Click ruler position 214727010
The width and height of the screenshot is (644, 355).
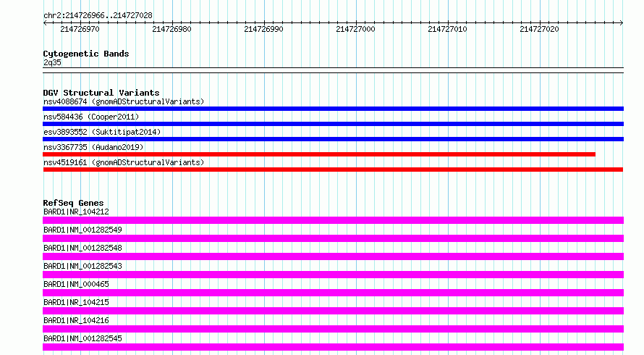click(447, 29)
